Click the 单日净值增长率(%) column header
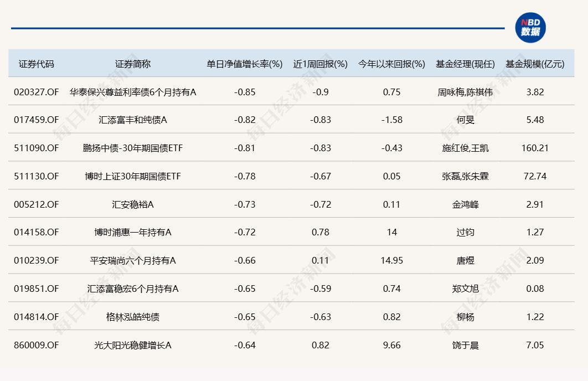 (x=245, y=64)
